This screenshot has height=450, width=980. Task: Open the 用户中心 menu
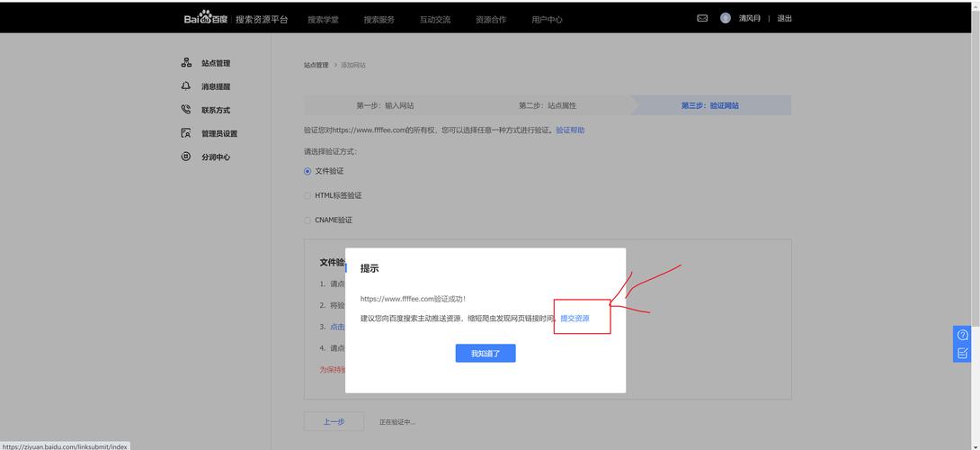[547, 20]
